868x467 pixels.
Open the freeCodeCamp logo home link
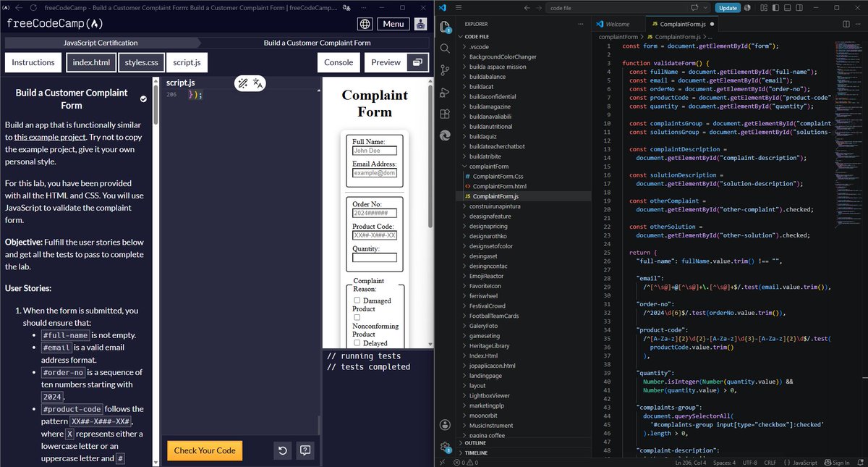tap(55, 23)
